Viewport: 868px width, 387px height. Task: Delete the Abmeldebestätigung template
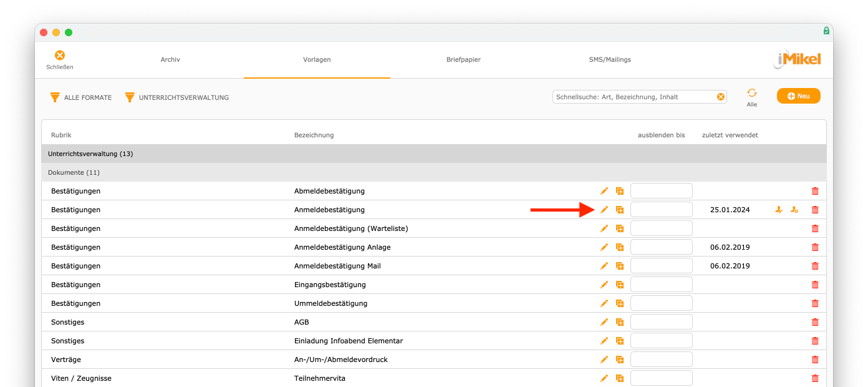pyautogui.click(x=815, y=191)
